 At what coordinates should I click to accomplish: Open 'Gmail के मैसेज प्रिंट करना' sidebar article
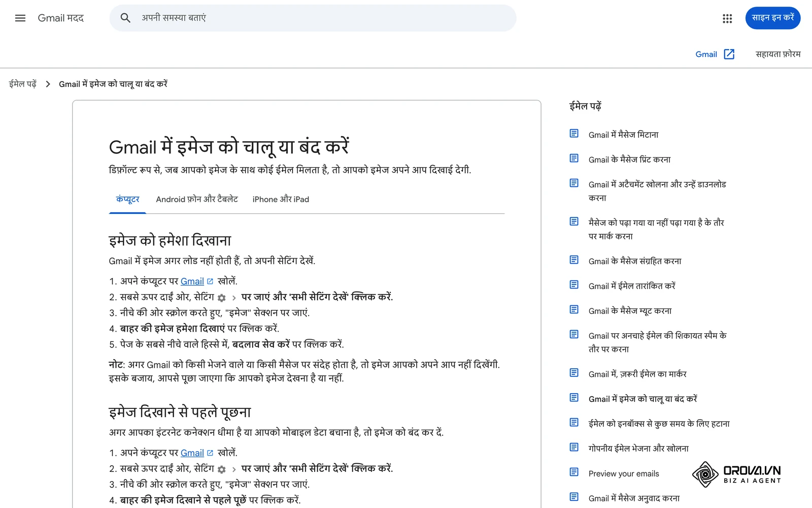click(630, 160)
